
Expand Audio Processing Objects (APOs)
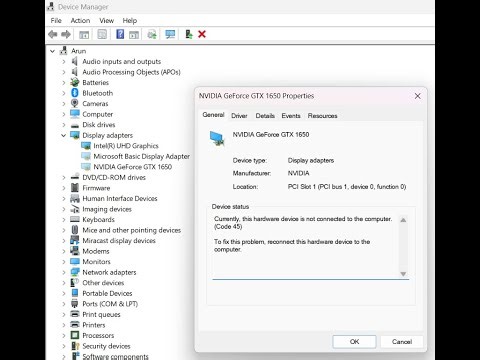coord(64,72)
